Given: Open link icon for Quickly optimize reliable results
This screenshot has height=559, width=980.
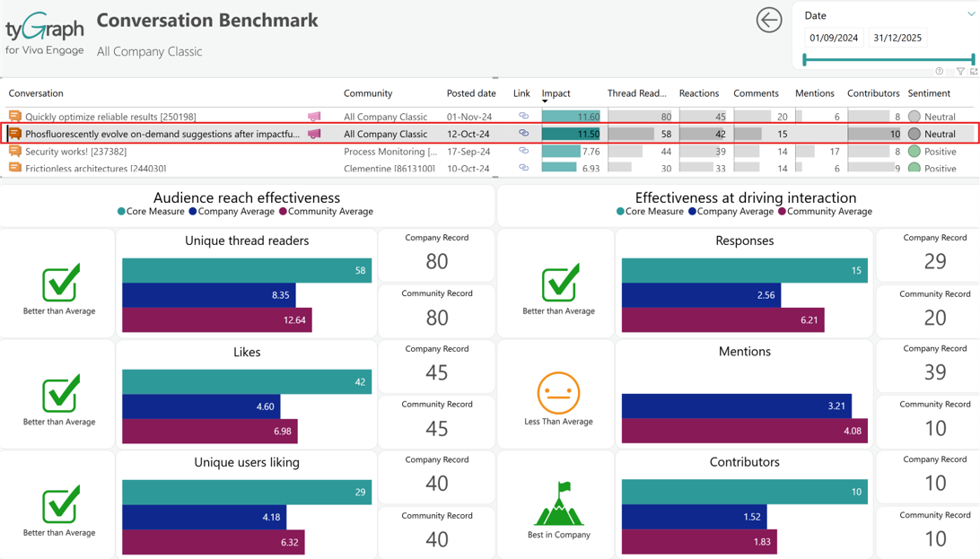Looking at the screenshot, I should [524, 116].
